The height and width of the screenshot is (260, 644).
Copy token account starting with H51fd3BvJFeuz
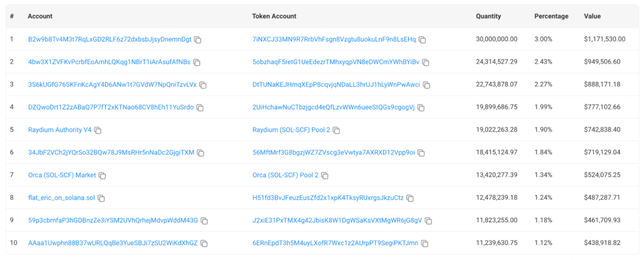pyautogui.click(x=410, y=198)
